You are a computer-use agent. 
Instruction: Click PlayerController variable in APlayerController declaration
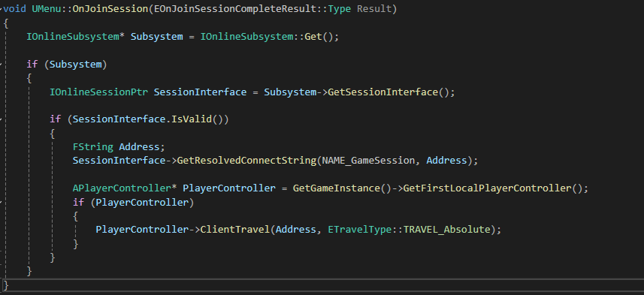(x=228, y=188)
